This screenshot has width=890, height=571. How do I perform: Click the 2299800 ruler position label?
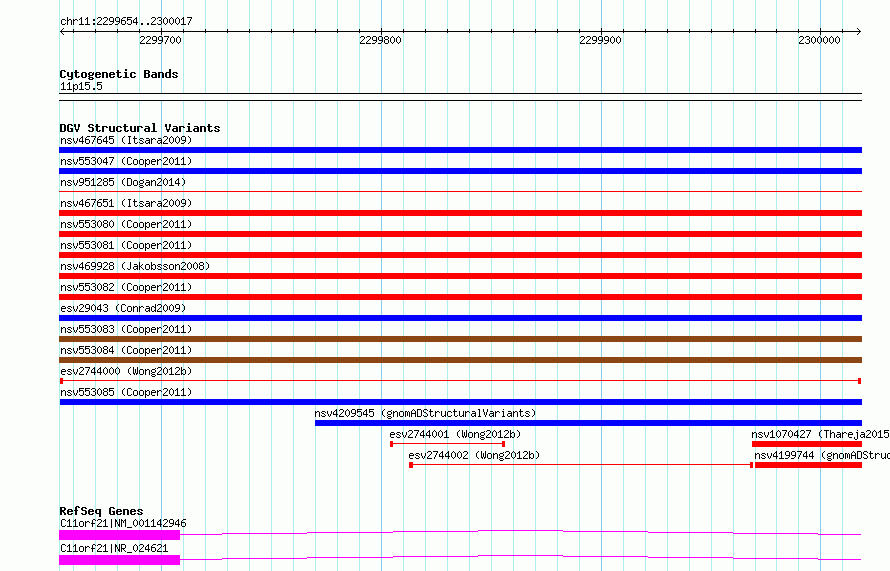[380, 40]
